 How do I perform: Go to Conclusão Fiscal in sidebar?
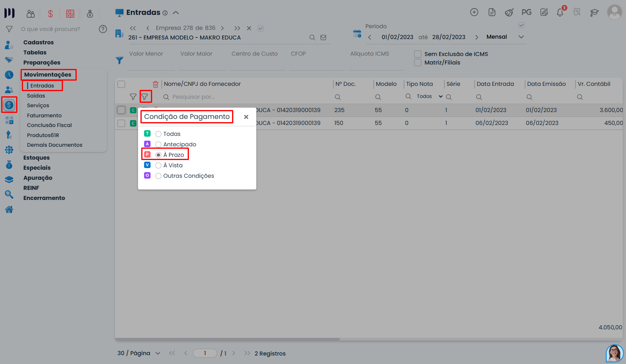49,125
